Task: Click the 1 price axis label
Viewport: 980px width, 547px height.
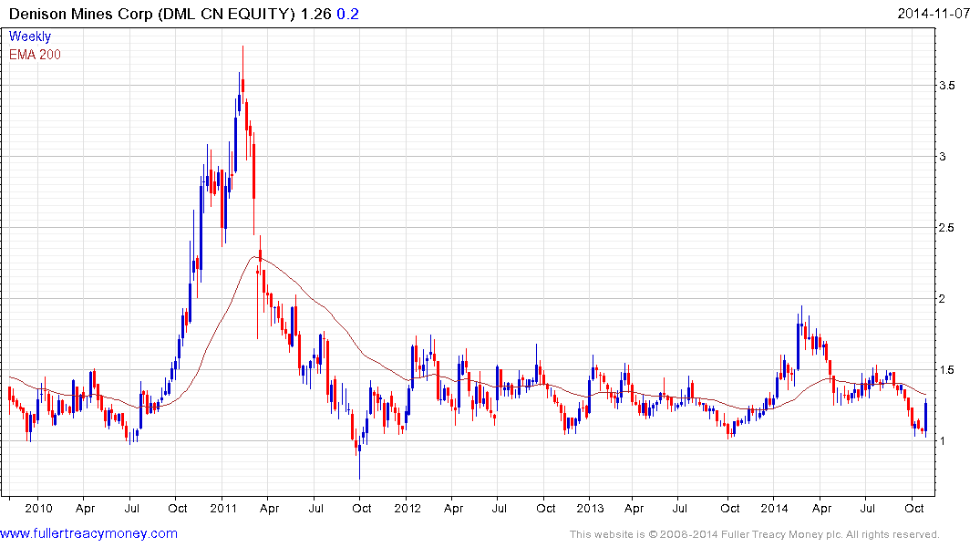Action: 943,440
